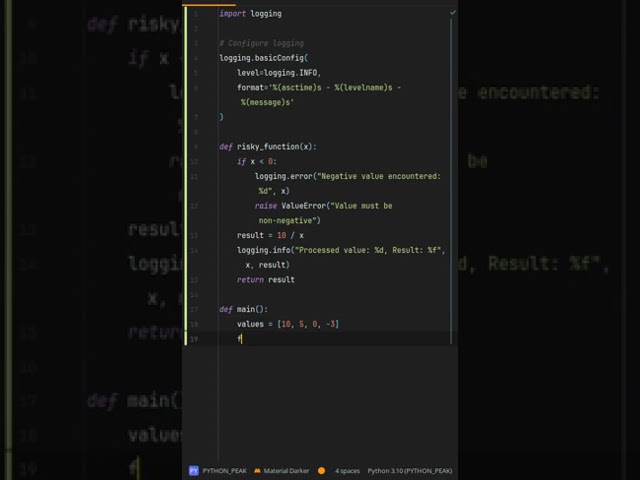Viewport: 640px width, 480px height.
Task: Click the closing parenthesis on line 7
Action: click(x=222, y=117)
